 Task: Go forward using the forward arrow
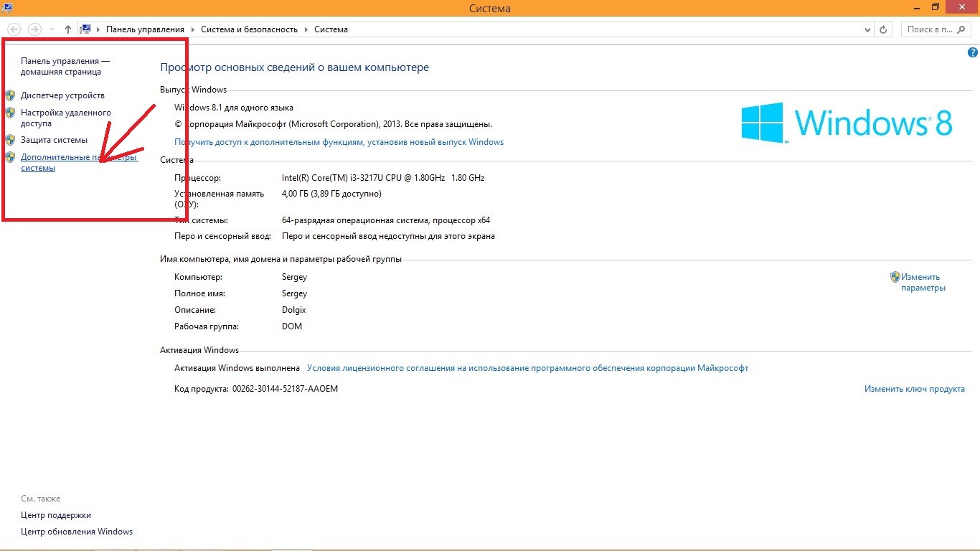point(34,29)
